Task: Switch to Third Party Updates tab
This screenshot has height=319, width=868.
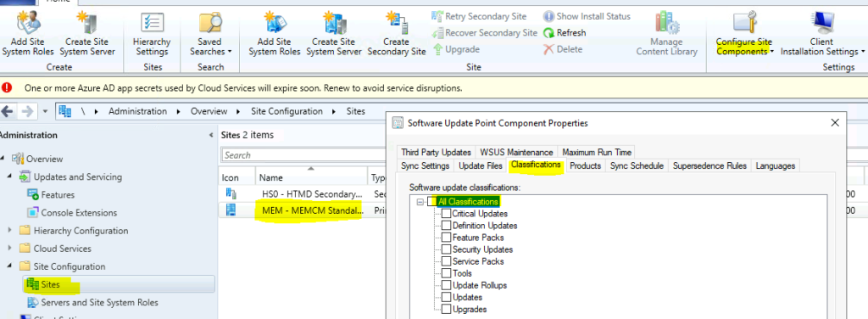Action: coord(437,153)
